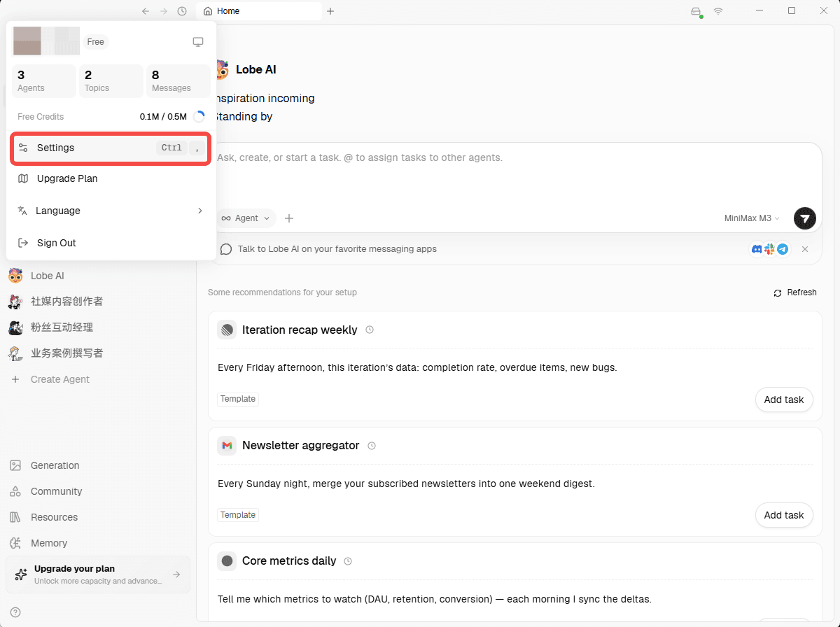Open the 粉丝互动经理 agent

click(x=98, y=327)
